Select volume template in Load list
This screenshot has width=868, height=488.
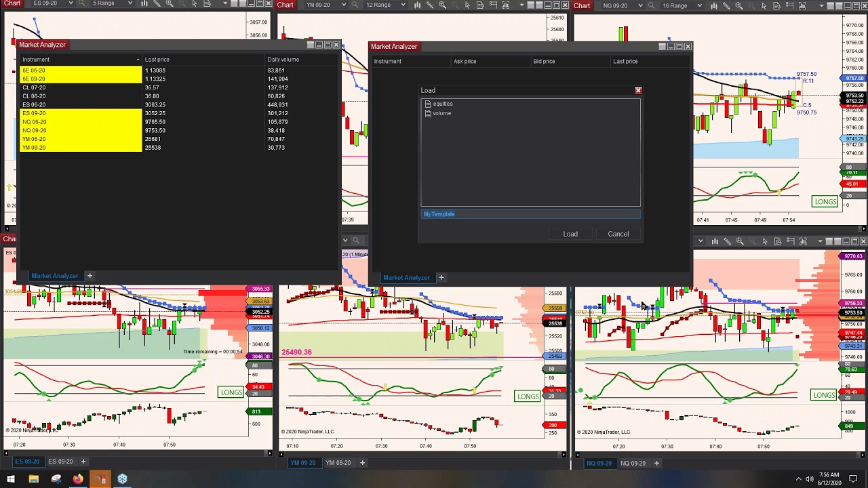441,113
